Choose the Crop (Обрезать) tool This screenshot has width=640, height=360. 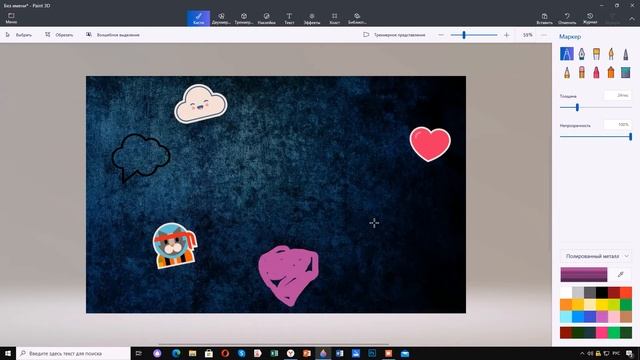coord(59,35)
